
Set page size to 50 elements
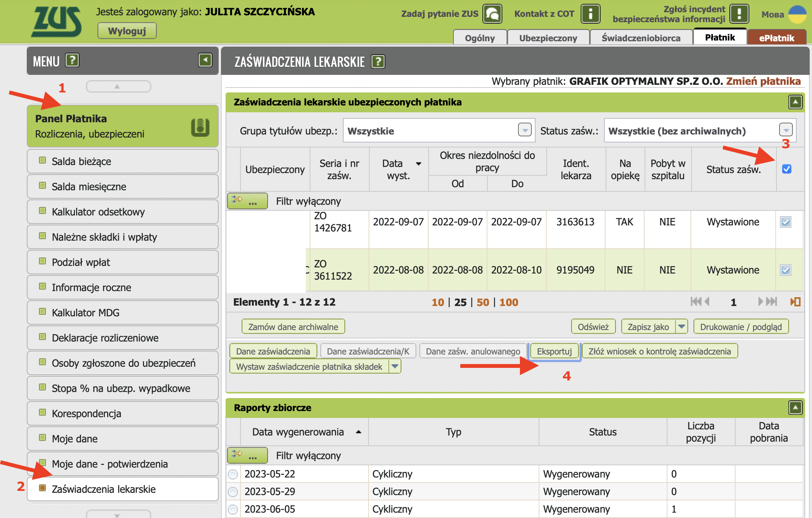point(482,302)
